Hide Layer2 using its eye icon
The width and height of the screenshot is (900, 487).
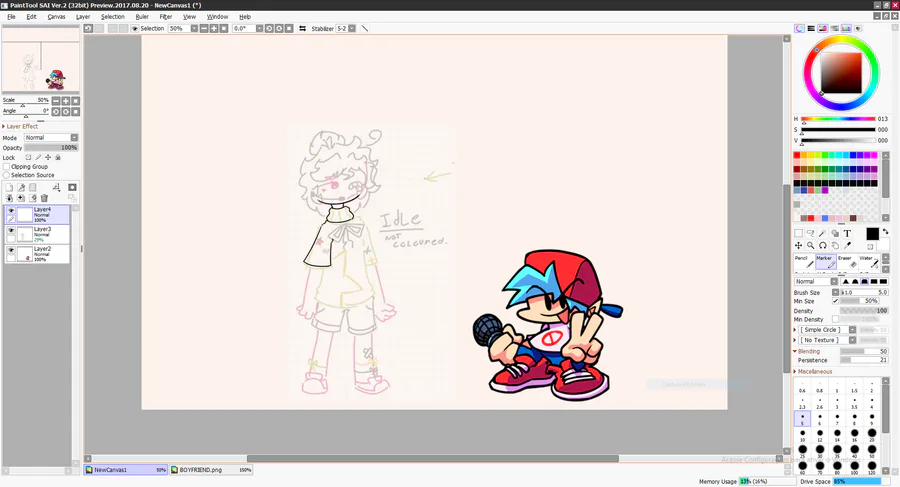coord(11,250)
